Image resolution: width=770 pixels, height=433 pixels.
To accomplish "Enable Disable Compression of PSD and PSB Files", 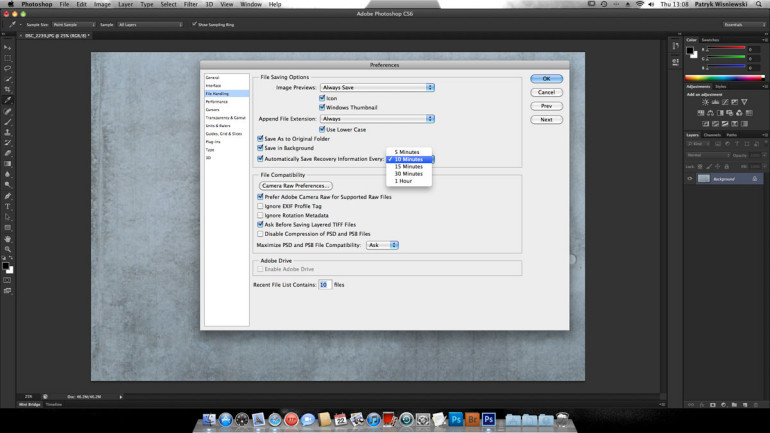I will click(x=260, y=234).
